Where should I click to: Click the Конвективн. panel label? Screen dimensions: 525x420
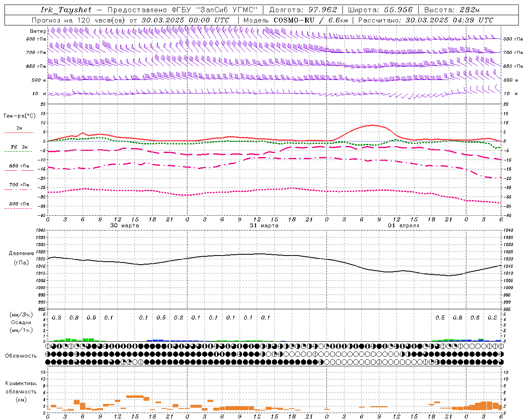point(21,383)
